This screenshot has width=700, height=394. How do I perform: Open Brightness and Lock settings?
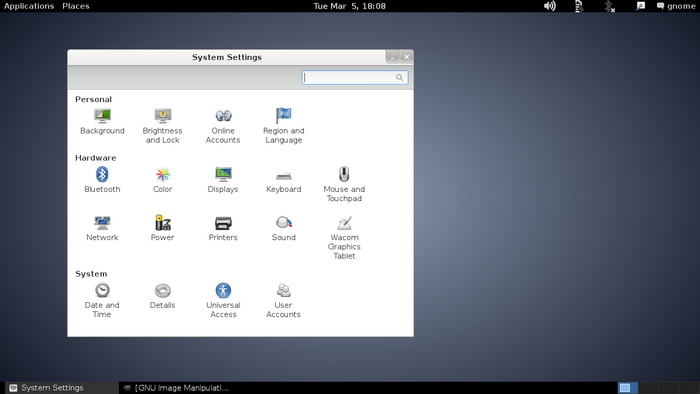pos(162,126)
